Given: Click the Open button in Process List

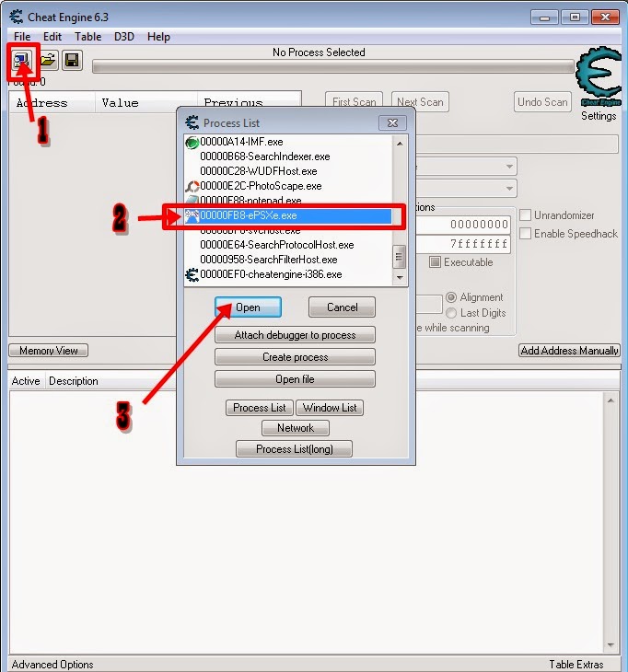Looking at the screenshot, I should click(249, 307).
